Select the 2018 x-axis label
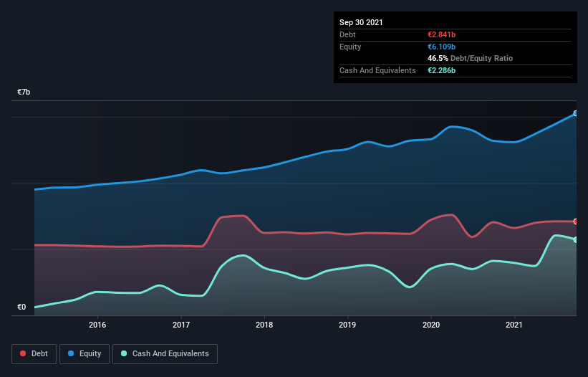The image size is (588, 377). point(264,325)
